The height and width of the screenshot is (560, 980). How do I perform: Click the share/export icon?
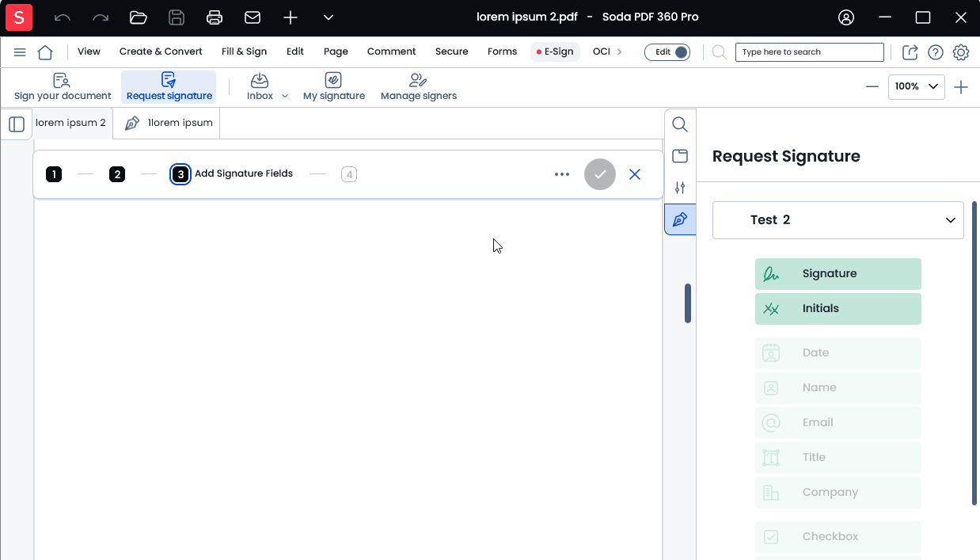[x=910, y=52]
